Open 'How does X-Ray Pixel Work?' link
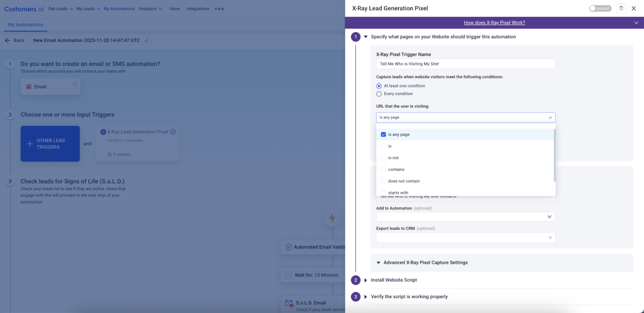Image resolution: width=644 pixels, height=313 pixels. pos(494,23)
